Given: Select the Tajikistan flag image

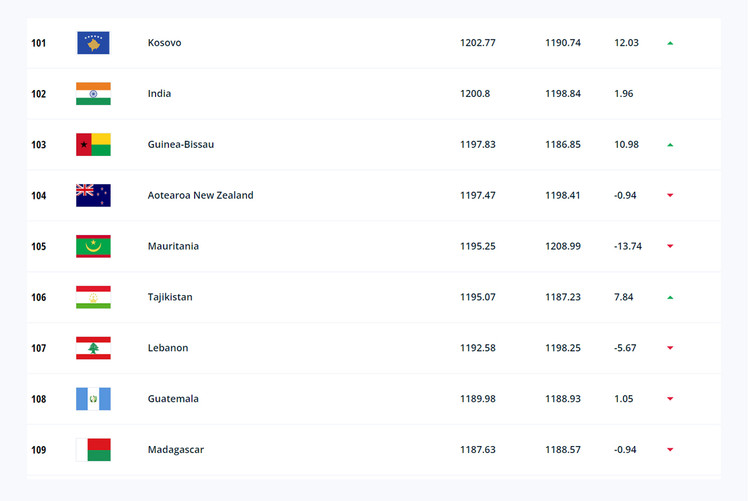Looking at the screenshot, I should tap(93, 297).
